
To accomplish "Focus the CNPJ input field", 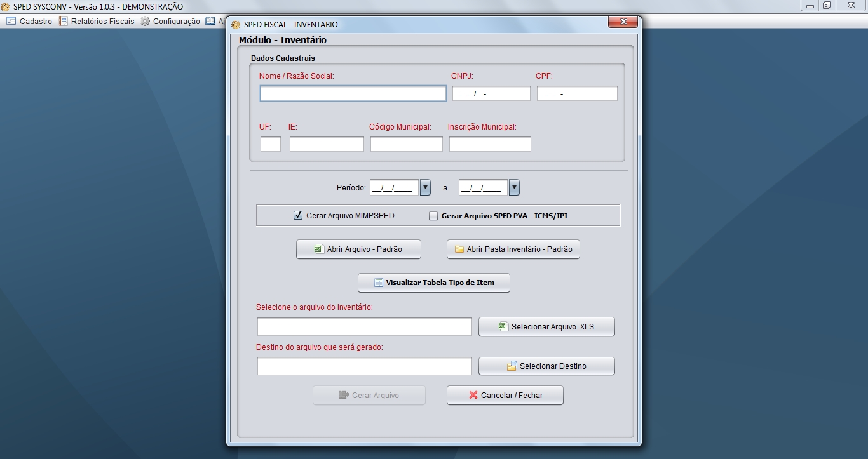I will [491, 94].
